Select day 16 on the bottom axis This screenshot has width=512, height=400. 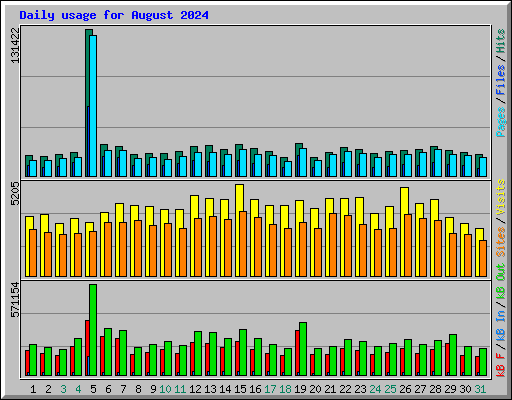(255, 389)
